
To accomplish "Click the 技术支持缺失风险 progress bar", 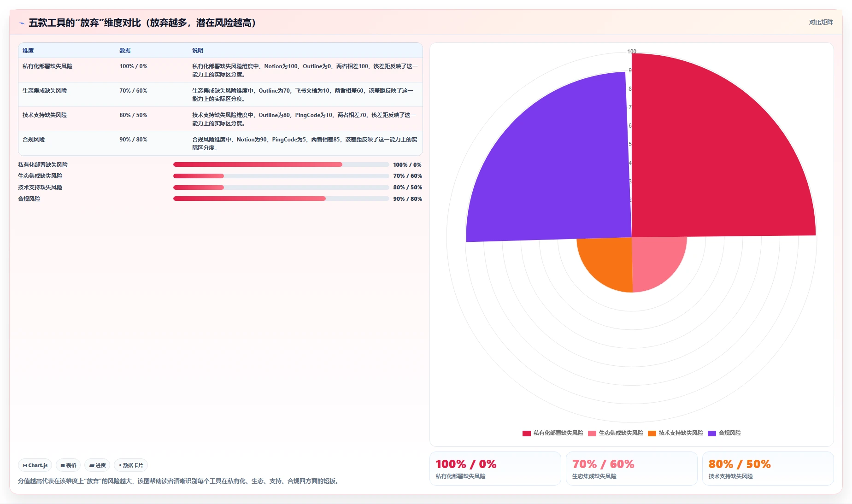I will tap(281, 188).
